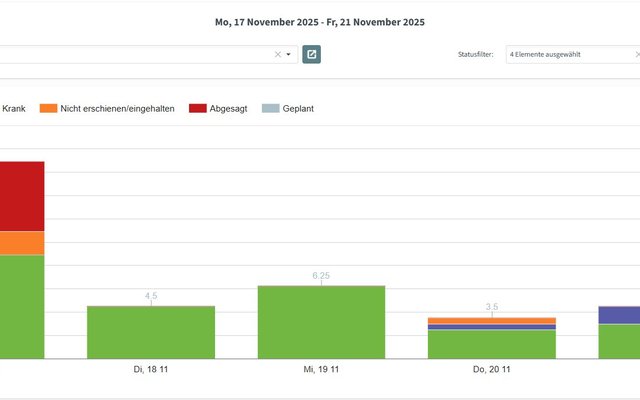Toggle the Abgesagt legend entry

point(218,109)
